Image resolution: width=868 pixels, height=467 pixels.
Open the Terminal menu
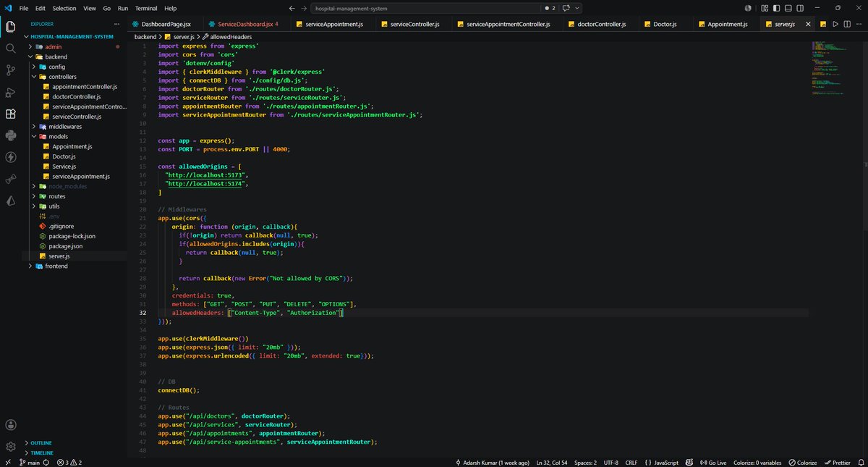click(145, 8)
